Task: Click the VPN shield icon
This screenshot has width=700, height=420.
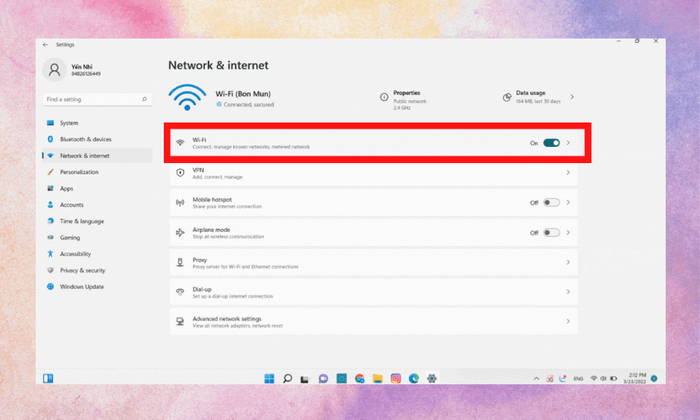Action: (x=180, y=173)
